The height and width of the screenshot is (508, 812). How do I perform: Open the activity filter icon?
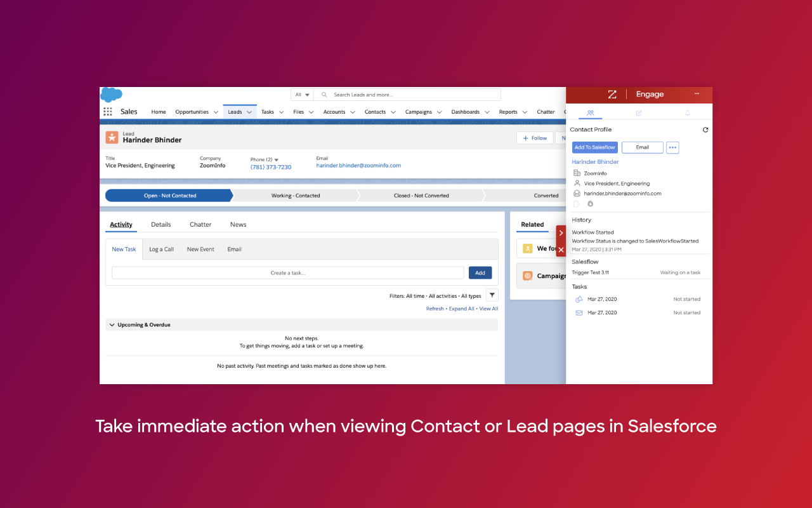(x=492, y=295)
